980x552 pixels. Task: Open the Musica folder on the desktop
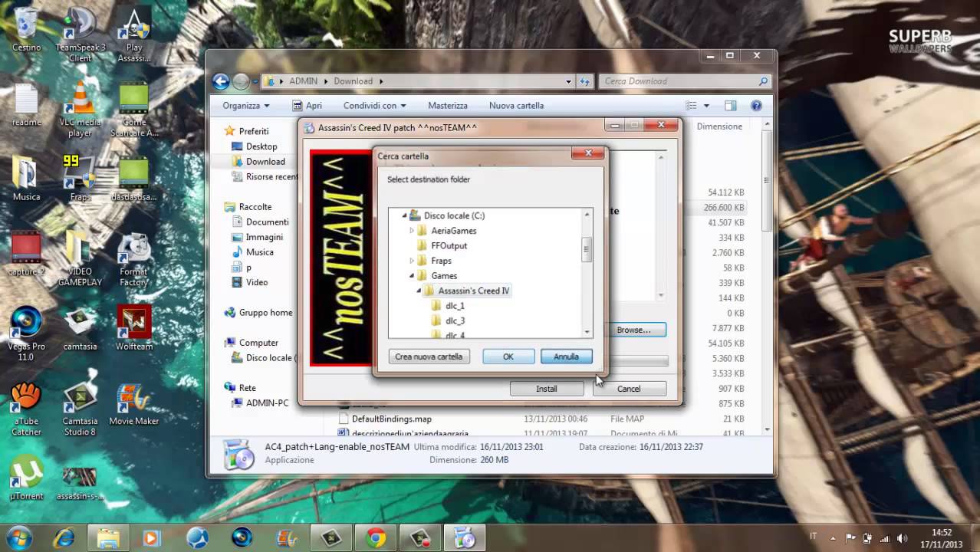(x=26, y=179)
